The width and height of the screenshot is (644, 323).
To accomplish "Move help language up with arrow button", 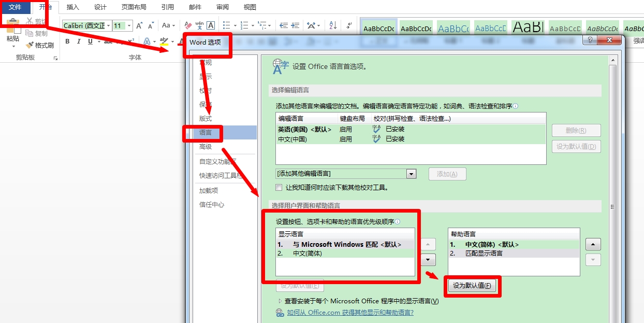I will point(593,244).
